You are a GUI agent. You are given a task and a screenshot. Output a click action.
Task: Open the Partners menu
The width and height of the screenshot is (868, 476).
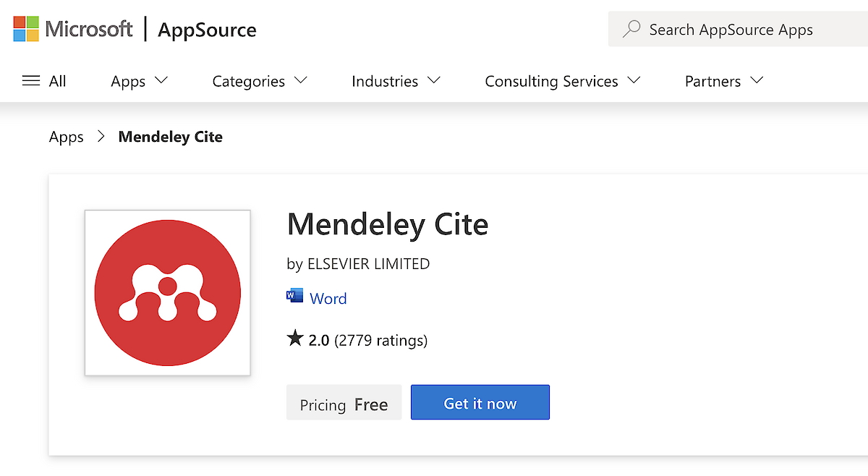(723, 81)
